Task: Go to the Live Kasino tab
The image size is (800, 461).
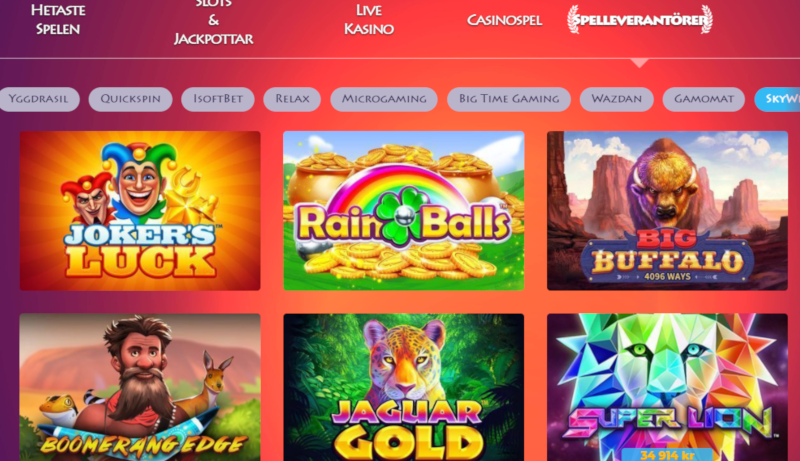Action: [x=368, y=19]
